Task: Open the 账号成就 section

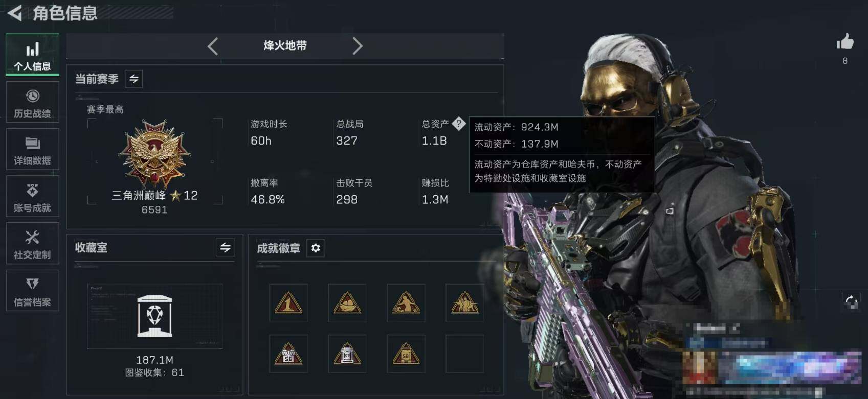Action: [x=32, y=197]
